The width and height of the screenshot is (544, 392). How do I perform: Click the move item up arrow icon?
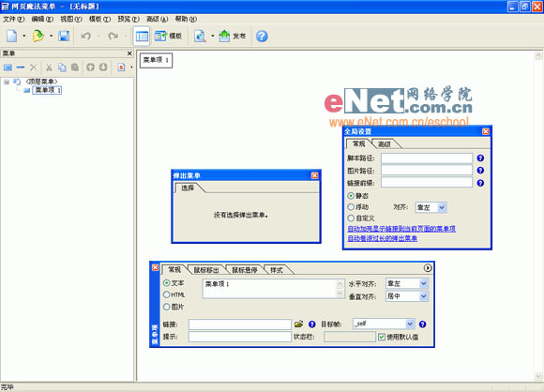(x=91, y=67)
